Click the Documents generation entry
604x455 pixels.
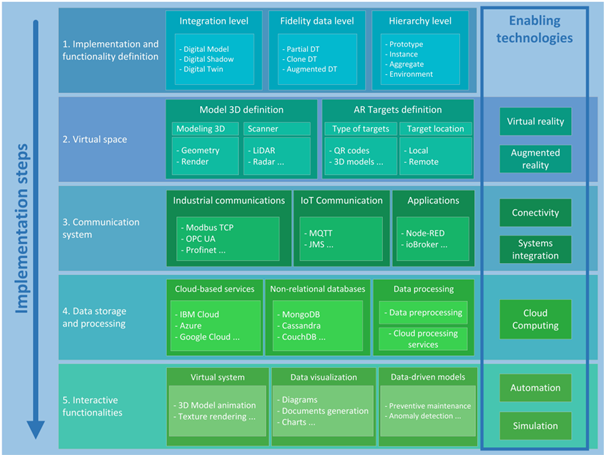pos(323,411)
